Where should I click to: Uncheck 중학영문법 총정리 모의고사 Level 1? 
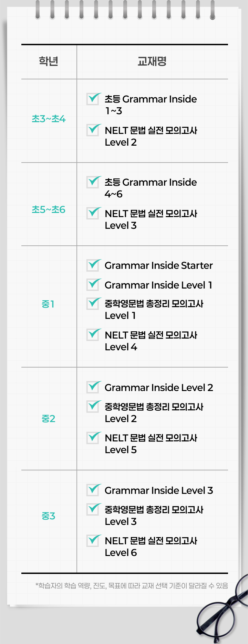tap(93, 304)
